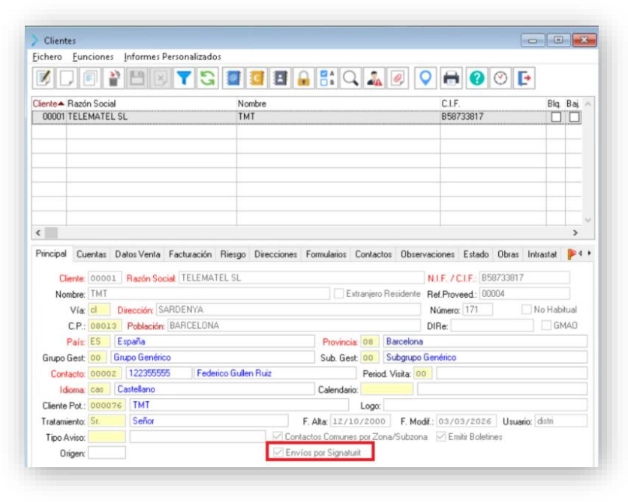Sort by the Cliente column header
This screenshot has width=628, height=502.
point(49,104)
